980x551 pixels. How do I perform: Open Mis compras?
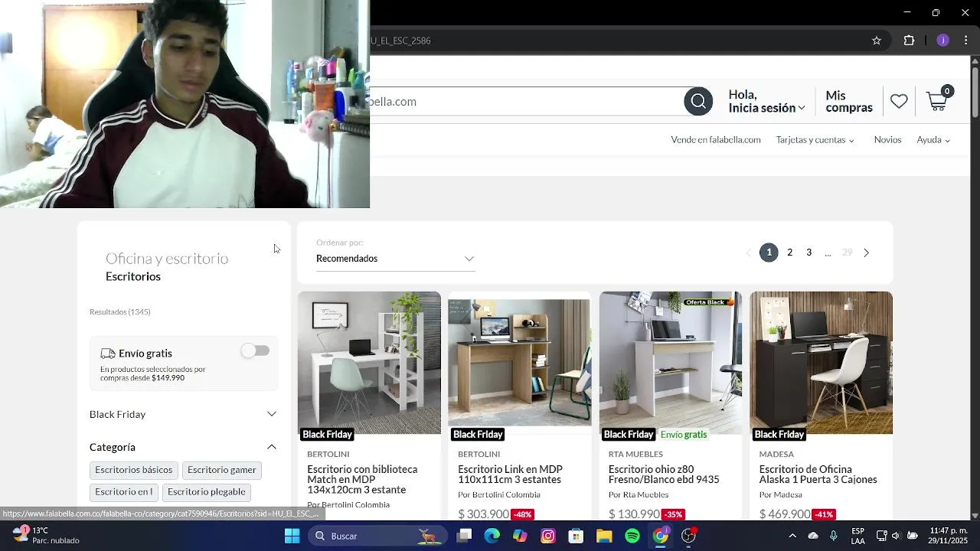849,101
